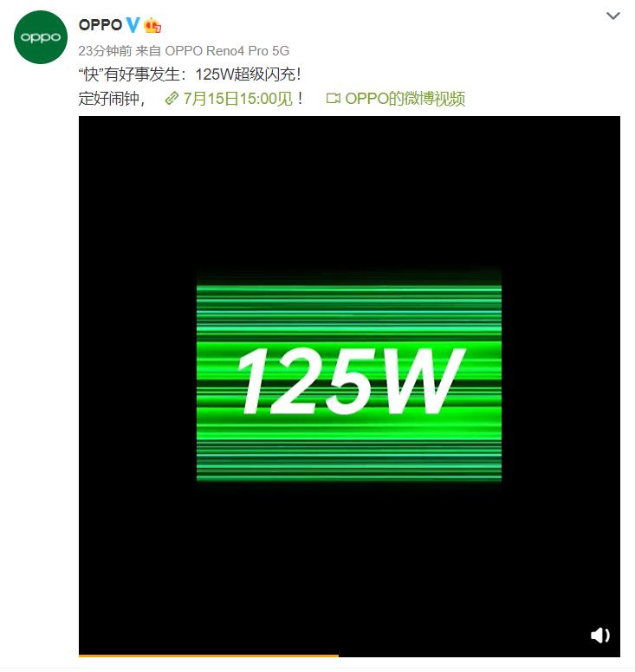Screen dimensions: 635x672
Task: Expand the post options chevron
Action: 613,16
